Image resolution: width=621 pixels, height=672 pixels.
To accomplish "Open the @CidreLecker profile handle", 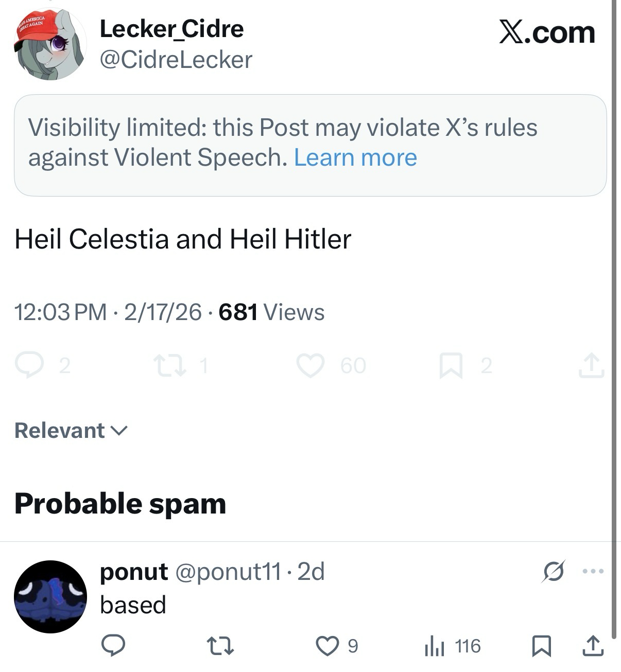I will click(x=176, y=60).
